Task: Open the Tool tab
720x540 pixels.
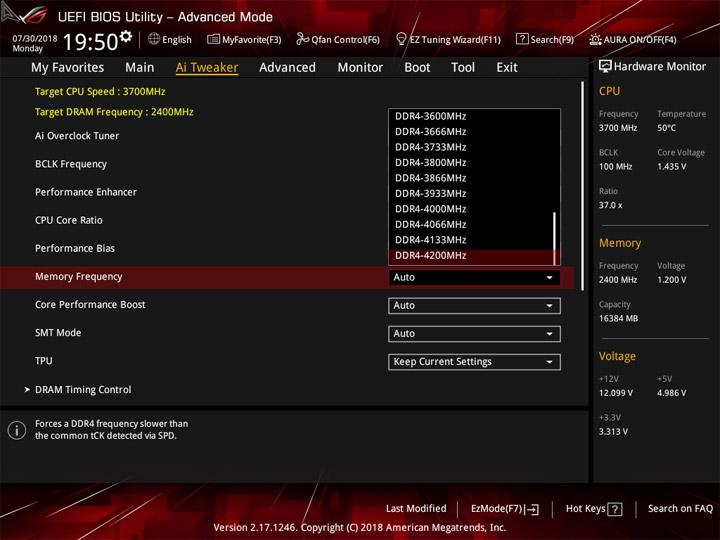Action: (463, 68)
